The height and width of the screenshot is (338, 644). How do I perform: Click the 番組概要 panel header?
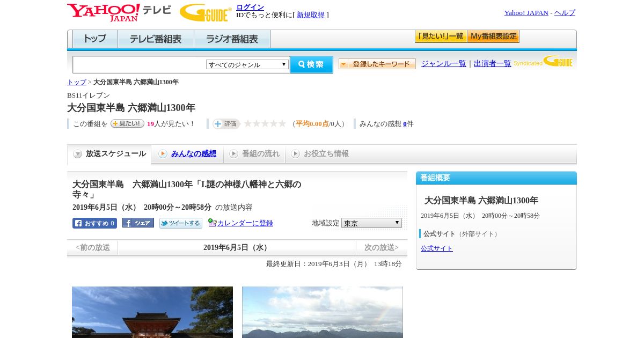(496, 178)
